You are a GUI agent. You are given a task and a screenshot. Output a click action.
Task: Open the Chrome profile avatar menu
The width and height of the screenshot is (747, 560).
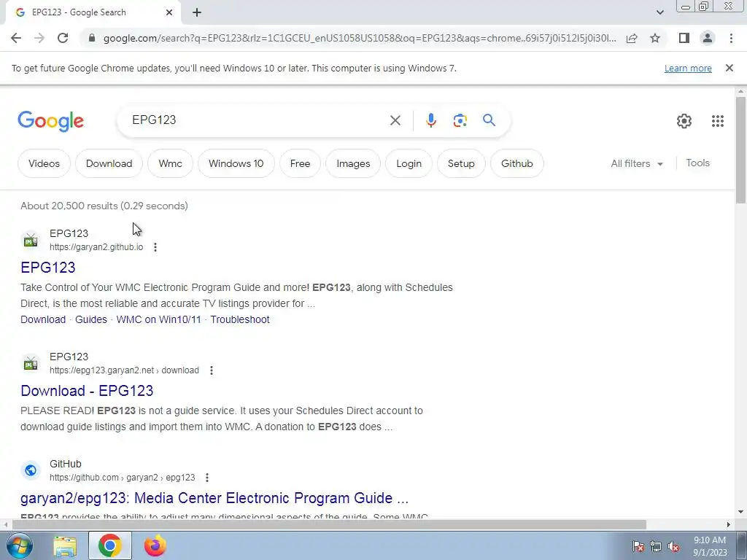[708, 38]
